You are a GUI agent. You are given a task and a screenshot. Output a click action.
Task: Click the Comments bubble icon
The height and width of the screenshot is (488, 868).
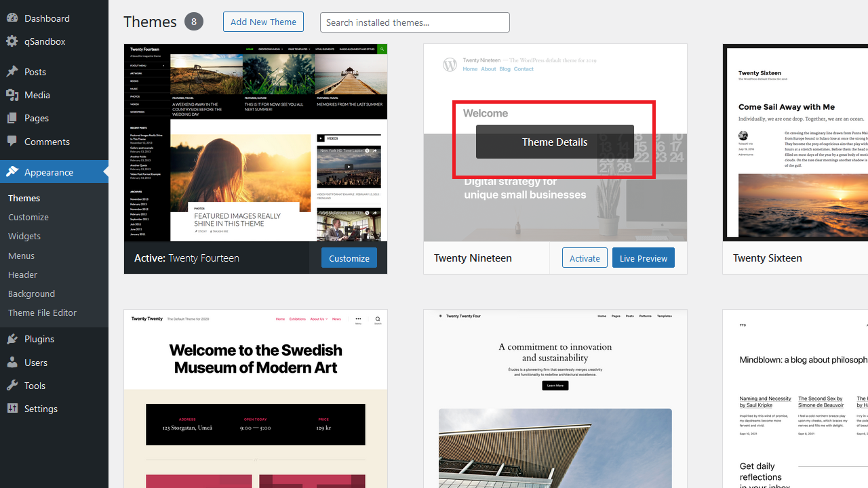[12, 142]
